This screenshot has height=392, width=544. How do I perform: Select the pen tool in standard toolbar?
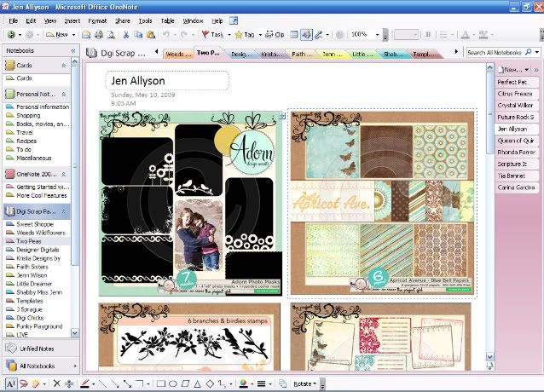(318, 34)
